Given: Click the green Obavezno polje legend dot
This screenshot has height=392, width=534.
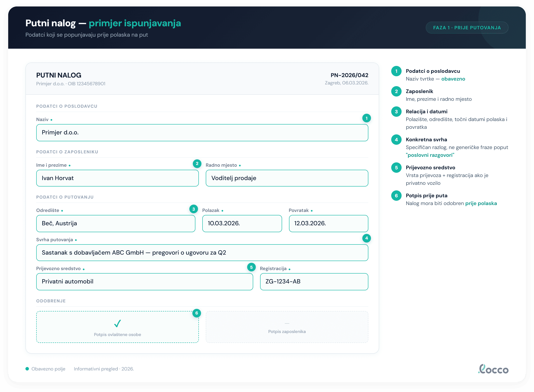Looking at the screenshot, I should point(27,369).
